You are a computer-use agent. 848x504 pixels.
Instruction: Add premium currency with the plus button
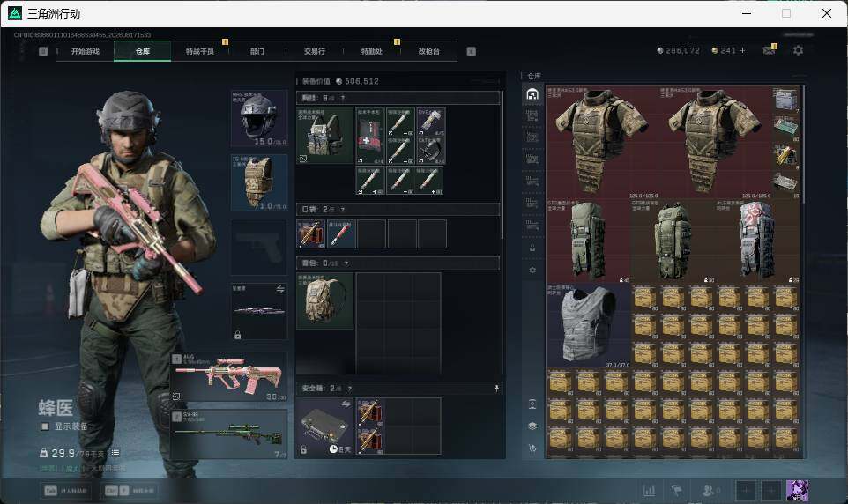click(742, 50)
